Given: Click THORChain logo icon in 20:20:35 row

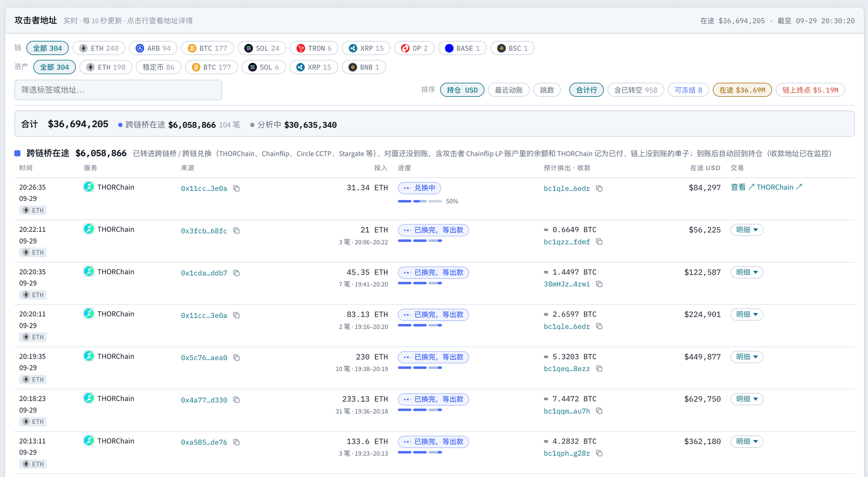Looking at the screenshot, I should tap(89, 272).
